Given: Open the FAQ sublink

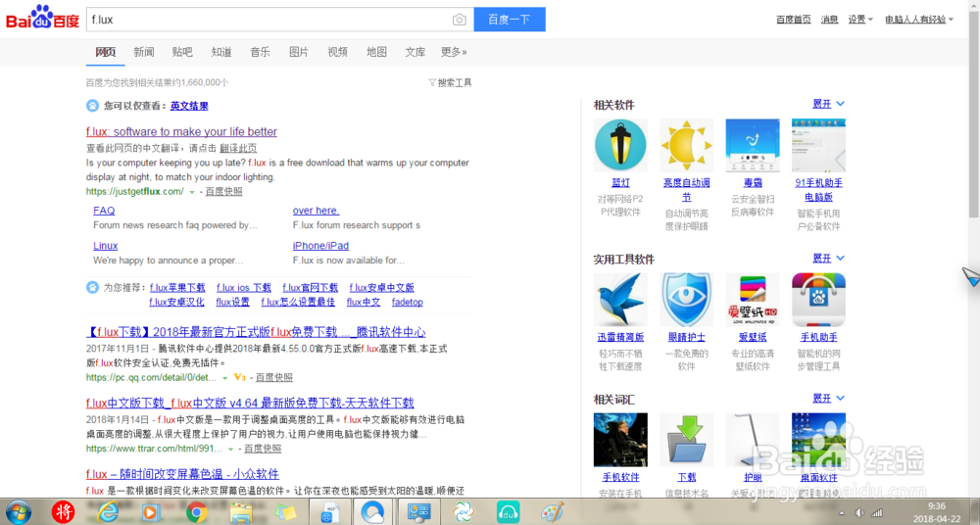Looking at the screenshot, I should (x=104, y=211).
